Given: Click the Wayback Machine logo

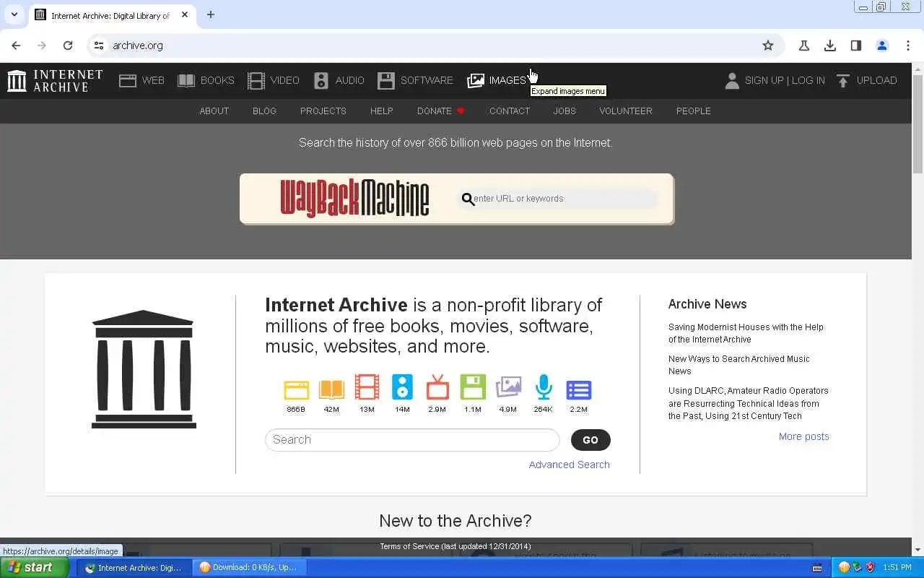Looking at the screenshot, I should pos(354,198).
